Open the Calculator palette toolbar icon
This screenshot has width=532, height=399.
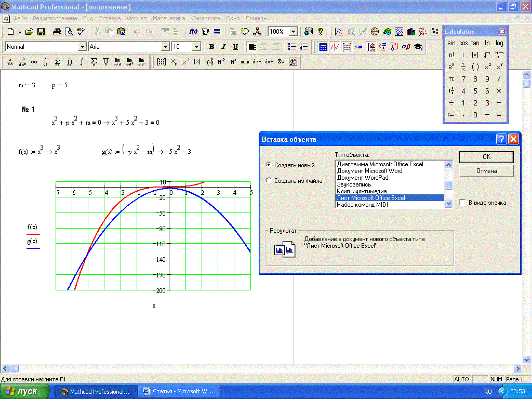tap(323, 47)
